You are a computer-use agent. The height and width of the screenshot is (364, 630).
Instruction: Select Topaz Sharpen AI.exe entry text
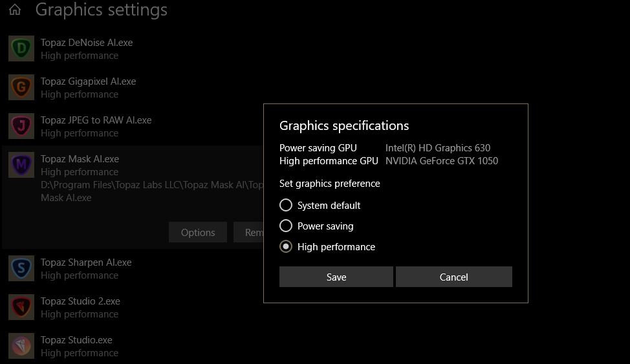pos(86,262)
